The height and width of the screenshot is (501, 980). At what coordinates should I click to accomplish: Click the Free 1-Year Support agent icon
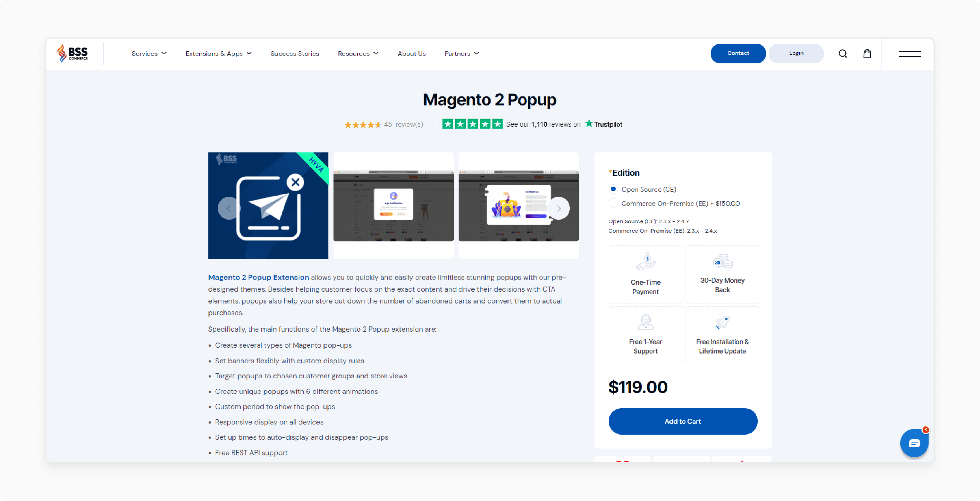[646, 322]
